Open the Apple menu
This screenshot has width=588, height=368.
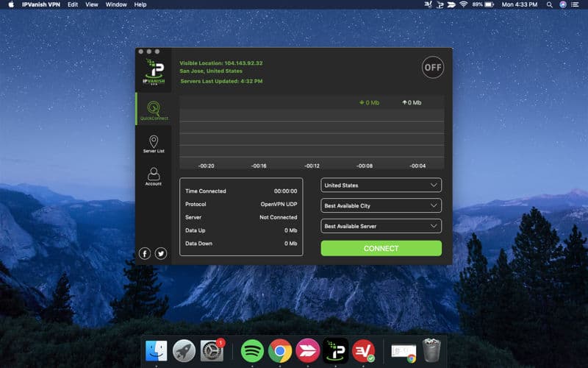coord(11,4)
